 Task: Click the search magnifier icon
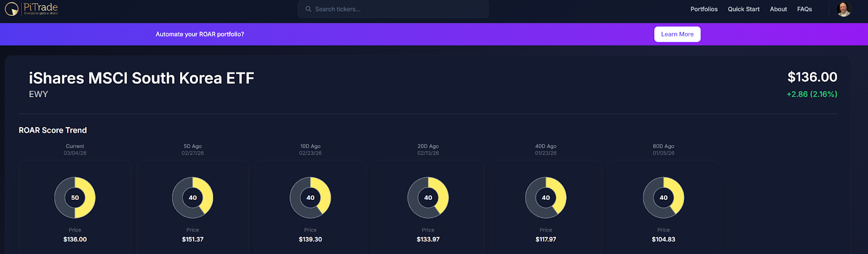tap(308, 9)
